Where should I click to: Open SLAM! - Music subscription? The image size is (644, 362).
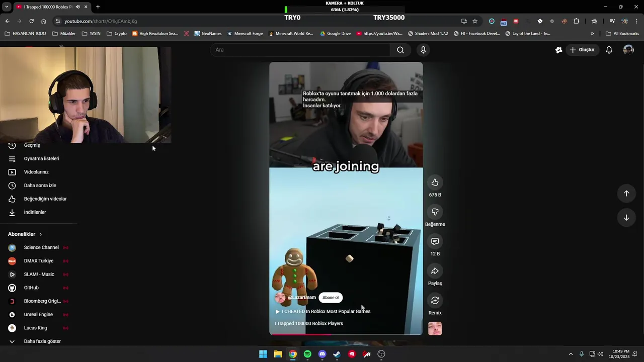39,275
